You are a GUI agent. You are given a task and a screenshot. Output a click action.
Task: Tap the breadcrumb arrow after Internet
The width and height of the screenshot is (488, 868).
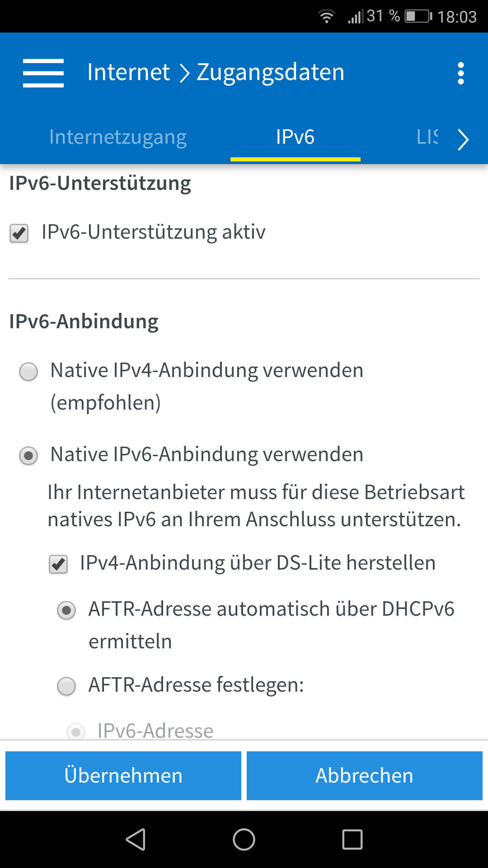coord(184,72)
